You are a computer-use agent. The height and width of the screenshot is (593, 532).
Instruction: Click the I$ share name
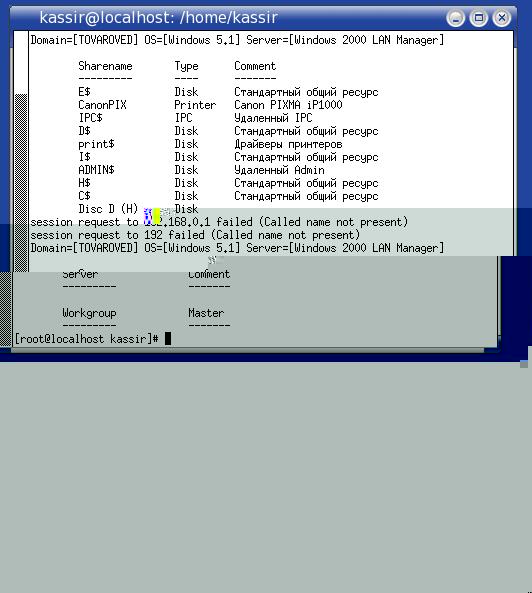pyautogui.click(x=84, y=157)
